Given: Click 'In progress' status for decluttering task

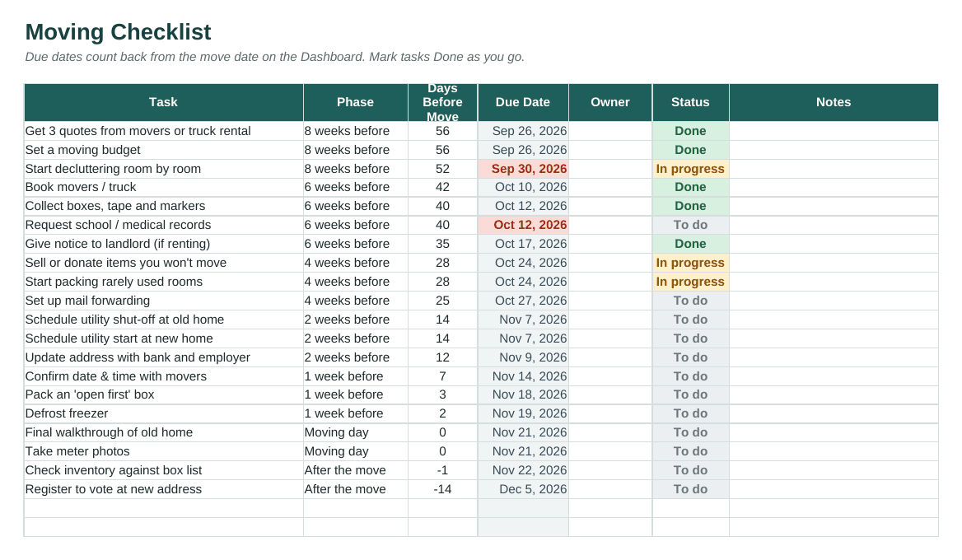Looking at the screenshot, I should (690, 170).
